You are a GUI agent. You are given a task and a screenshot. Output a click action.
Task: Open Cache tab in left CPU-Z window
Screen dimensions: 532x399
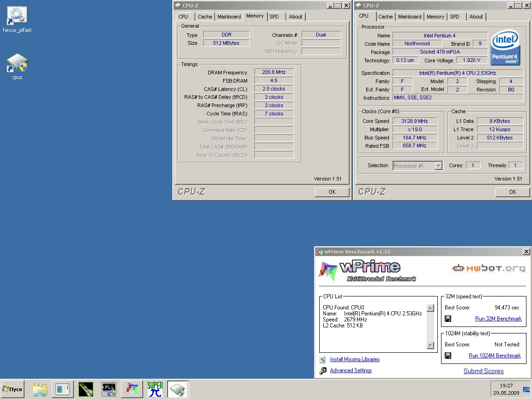point(205,17)
